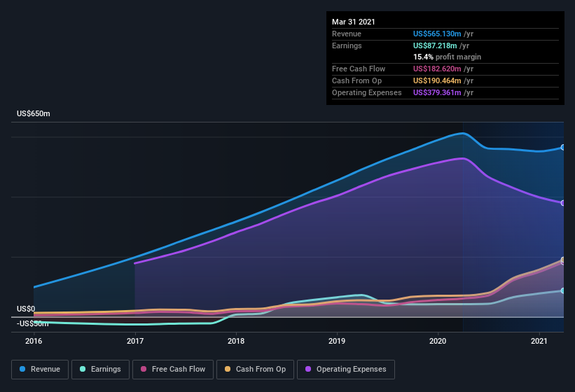Screen dimensions: 575x392
Task: Click the Cash From Op end-of-line data point marker
Action: tap(563, 260)
